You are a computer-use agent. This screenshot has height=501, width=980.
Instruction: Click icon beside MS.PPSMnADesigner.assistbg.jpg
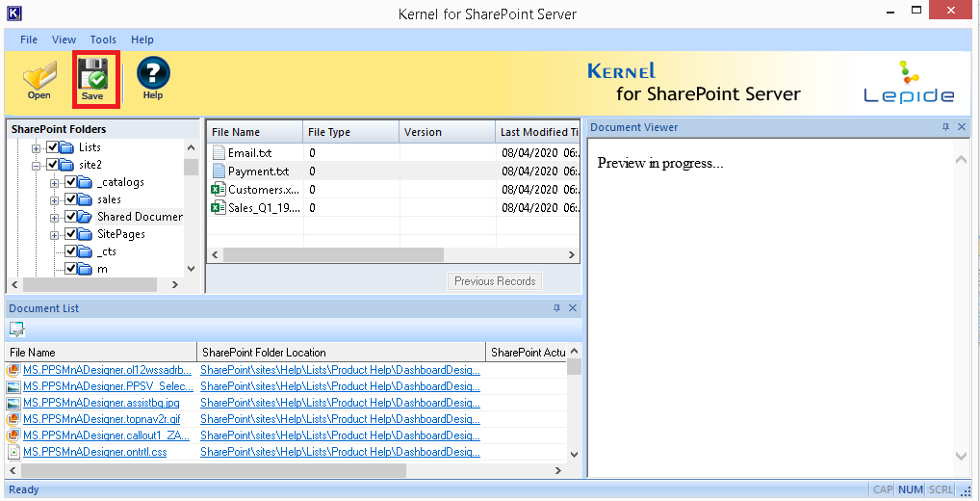[13, 404]
